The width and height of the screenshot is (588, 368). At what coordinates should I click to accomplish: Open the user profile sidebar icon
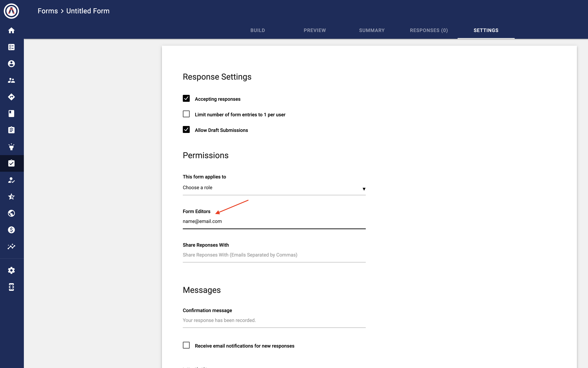[11, 64]
